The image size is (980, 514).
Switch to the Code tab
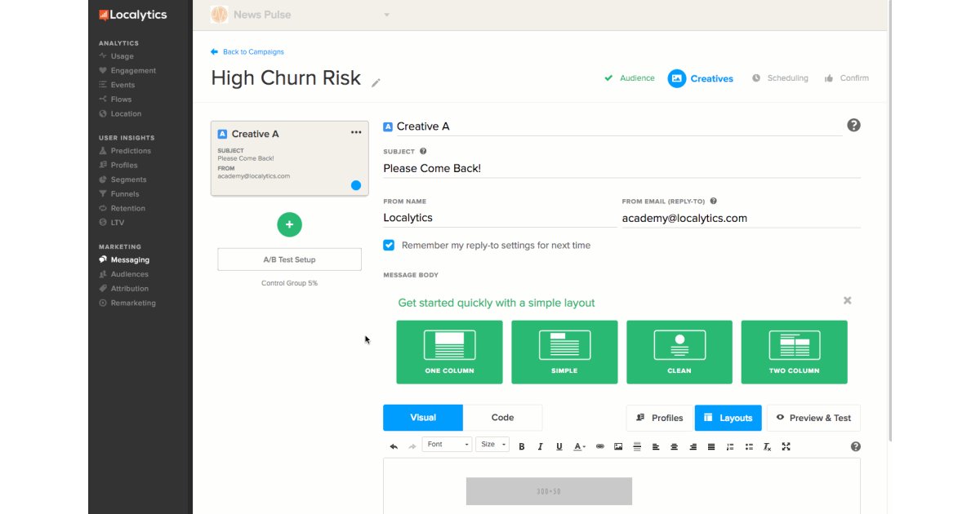tap(502, 418)
